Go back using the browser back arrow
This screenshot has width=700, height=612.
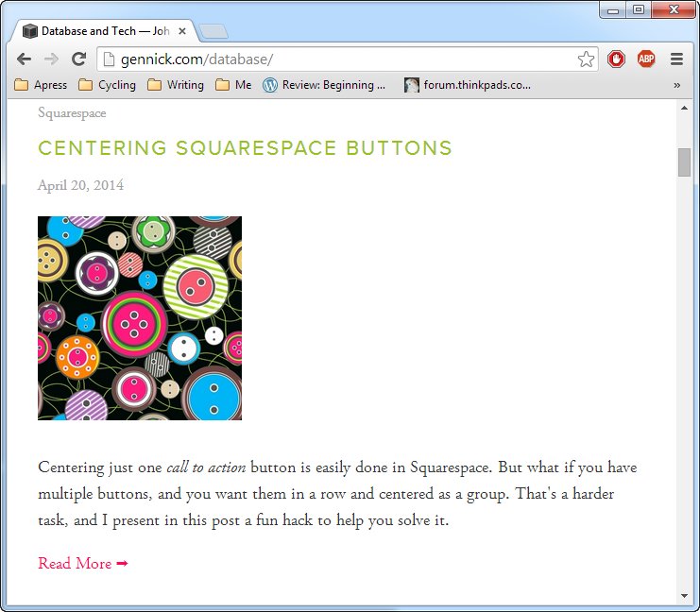point(24,59)
